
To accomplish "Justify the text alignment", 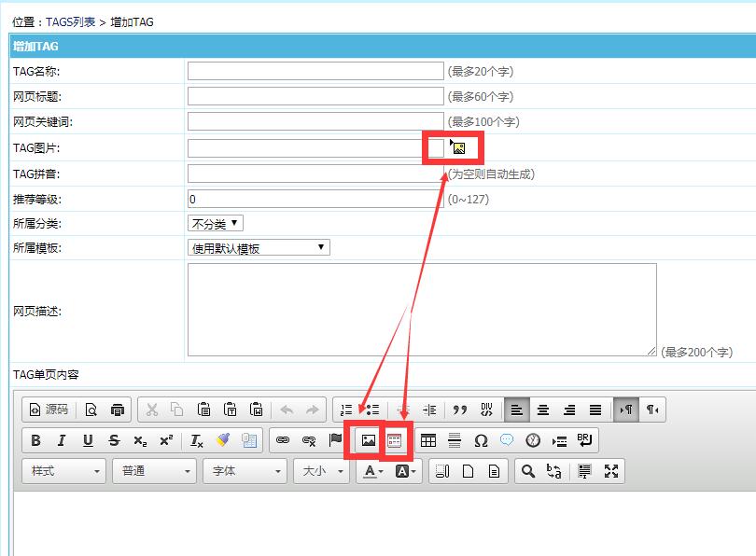I will (595, 410).
